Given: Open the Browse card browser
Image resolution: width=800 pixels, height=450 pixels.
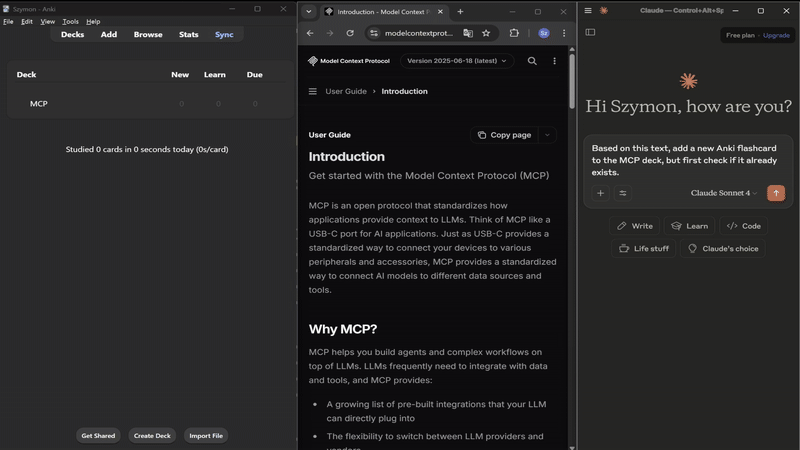Looking at the screenshot, I should click(x=148, y=34).
